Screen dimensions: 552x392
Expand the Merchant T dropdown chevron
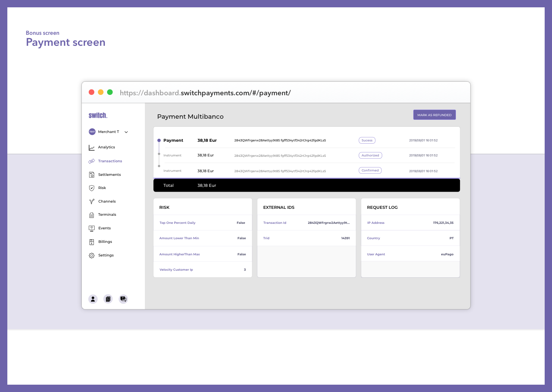pos(126,132)
